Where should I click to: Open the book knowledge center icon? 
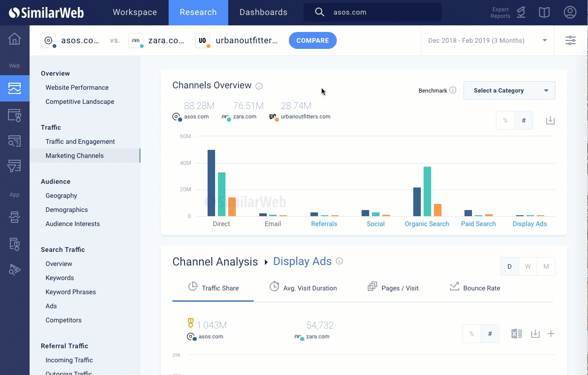tap(544, 13)
